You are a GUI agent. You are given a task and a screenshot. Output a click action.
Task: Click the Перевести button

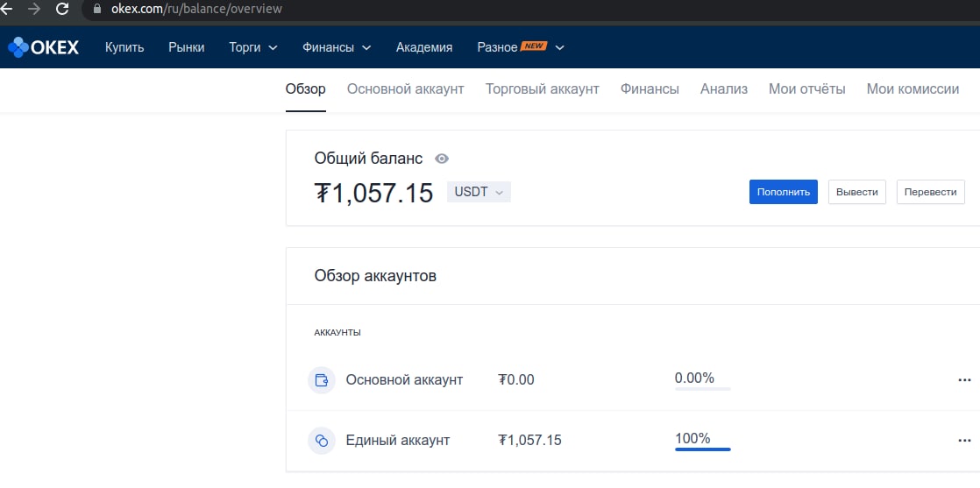930,192
